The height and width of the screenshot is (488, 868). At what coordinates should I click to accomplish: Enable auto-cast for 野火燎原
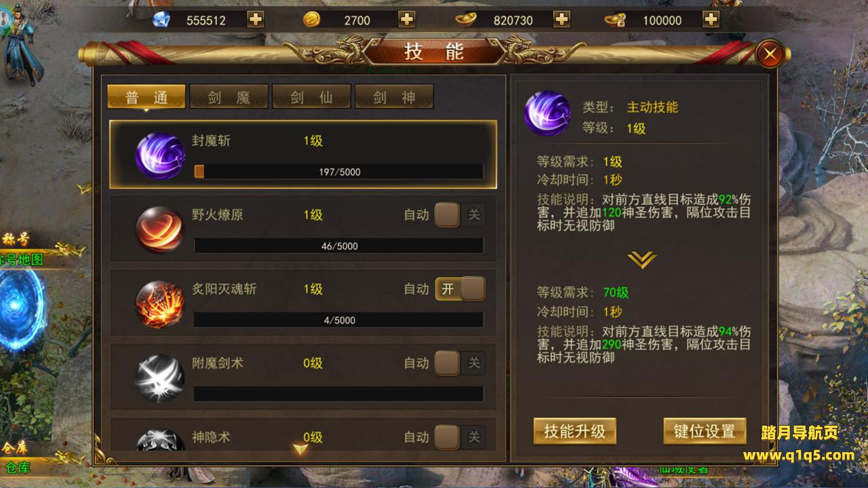click(460, 215)
